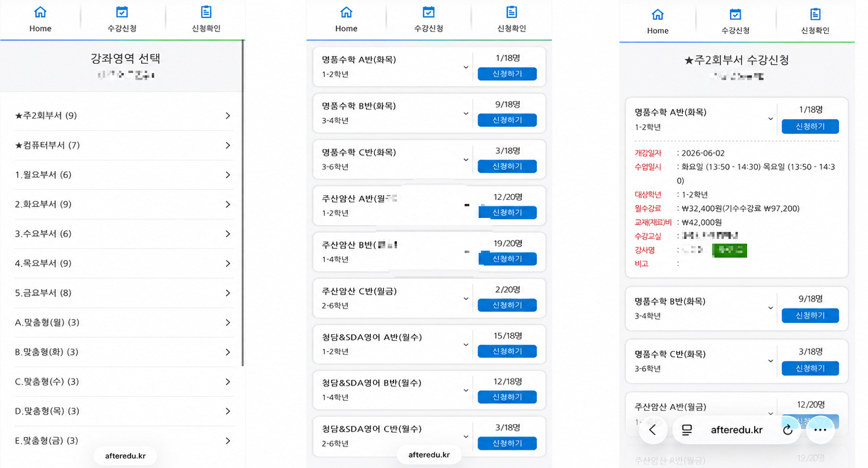This screenshot has height=468, width=868.
Task: Expand the 명품수학 C반(화목) card in the middle list
Action: click(x=466, y=160)
